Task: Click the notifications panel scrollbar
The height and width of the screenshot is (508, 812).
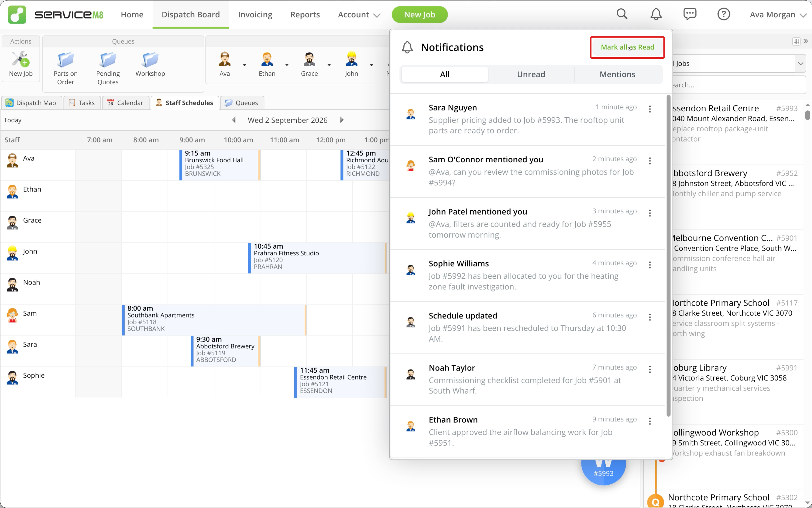Action: click(x=668, y=255)
